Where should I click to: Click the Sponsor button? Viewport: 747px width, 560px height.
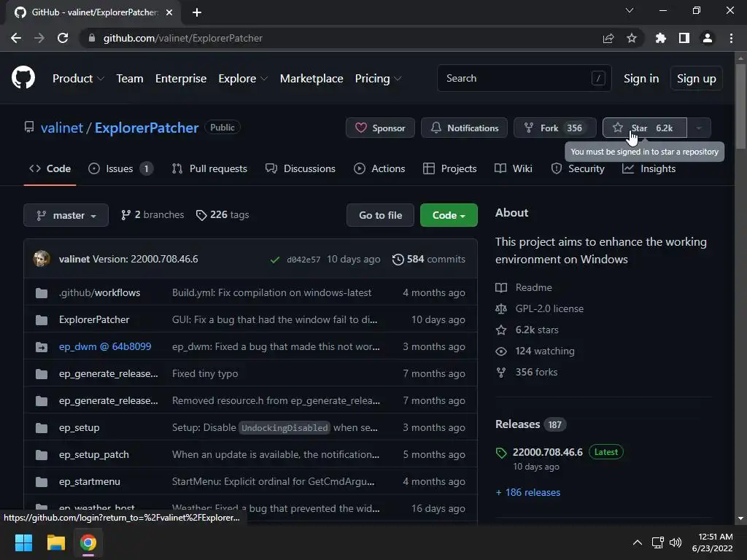pyautogui.click(x=380, y=128)
